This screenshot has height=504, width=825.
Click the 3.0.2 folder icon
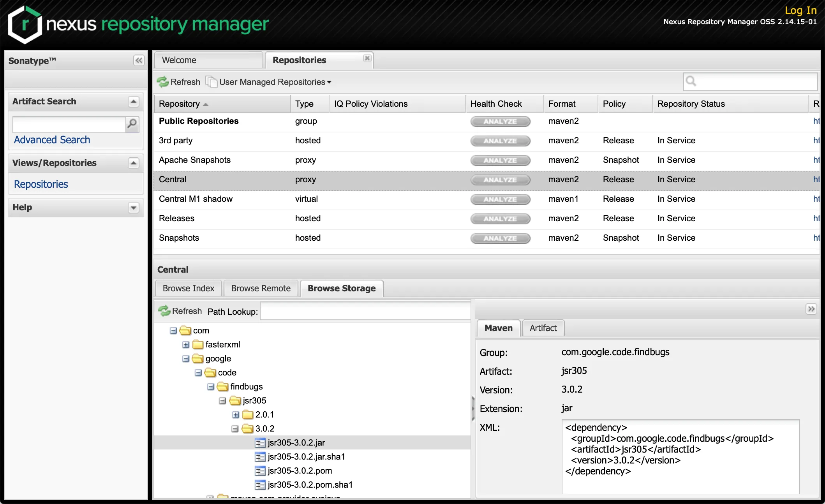coord(248,429)
